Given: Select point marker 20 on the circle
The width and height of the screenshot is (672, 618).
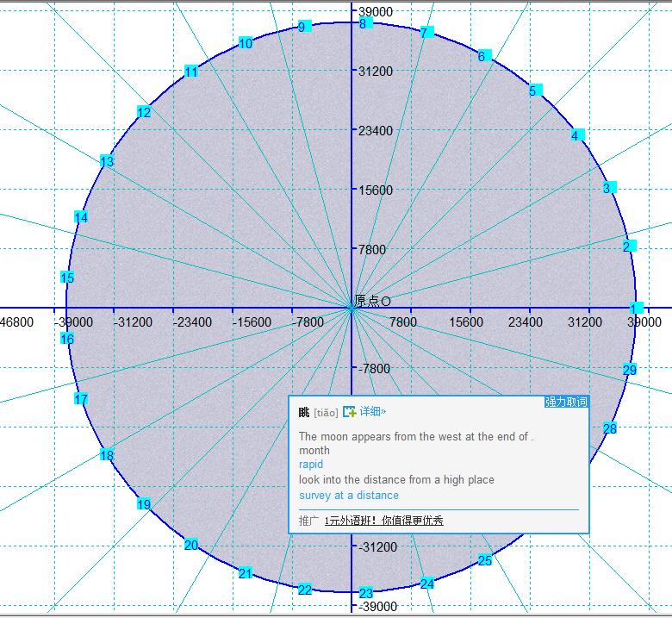Looking at the screenshot, I should (191, 545).
